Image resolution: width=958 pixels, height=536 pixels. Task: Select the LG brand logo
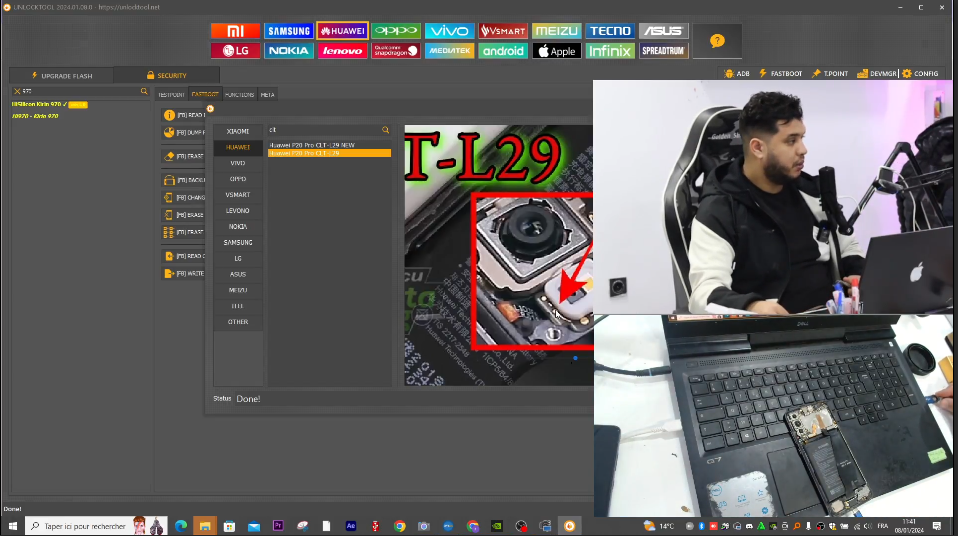coord(235,51)
